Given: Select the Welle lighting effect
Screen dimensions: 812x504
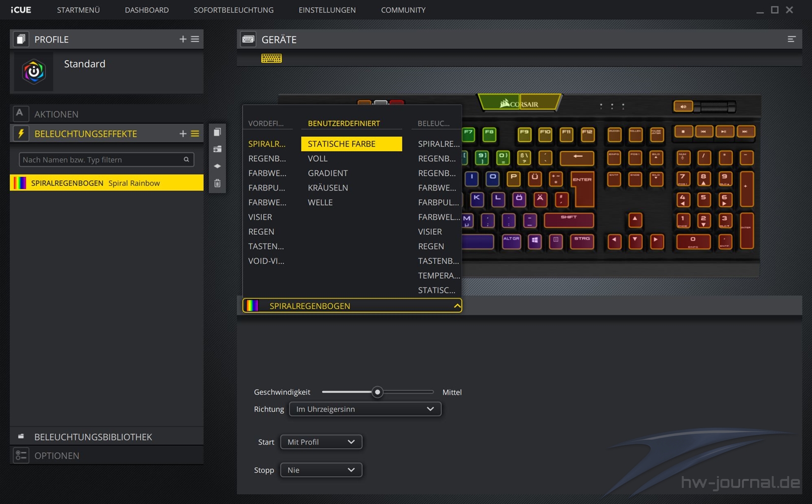Looking at the screenshot, I should coord(320,202).
